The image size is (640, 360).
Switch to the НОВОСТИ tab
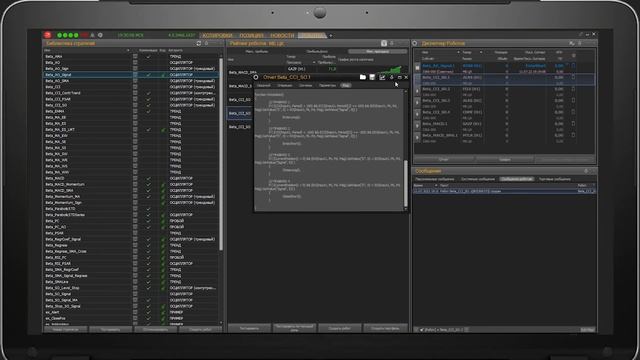click(282, 36)
